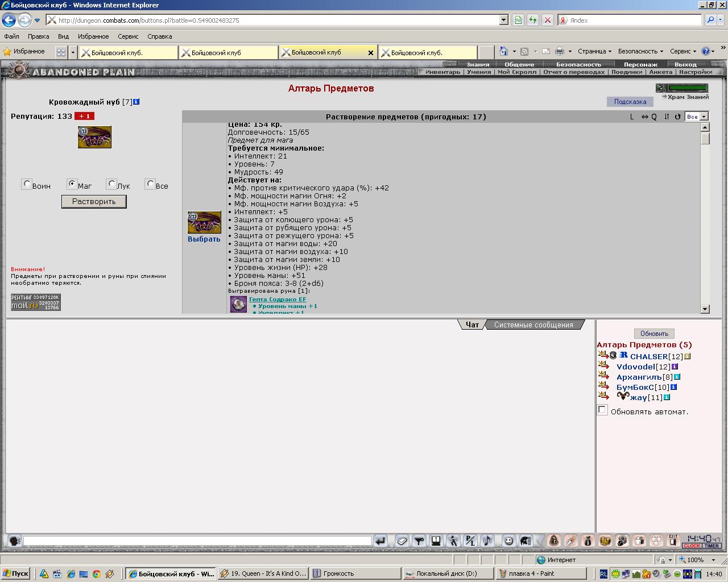Select the Воин radio button

pyautogui.click(x=26, y=184)
